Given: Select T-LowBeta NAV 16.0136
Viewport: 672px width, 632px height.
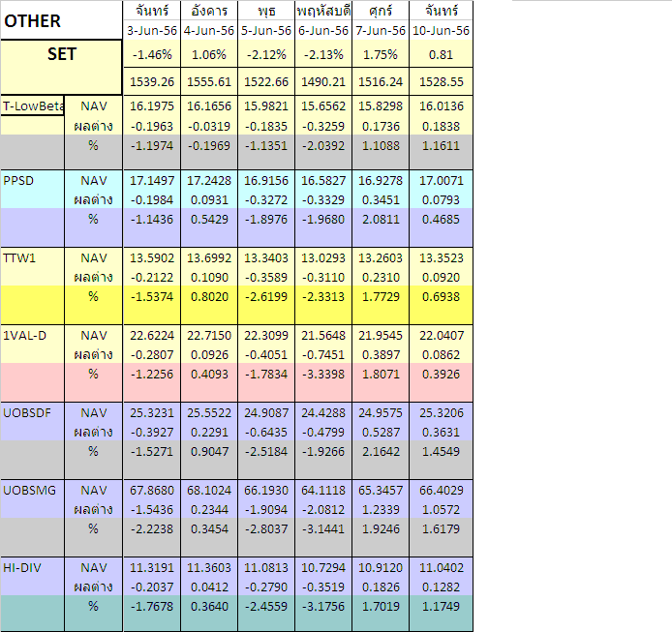Looking at the screenshot, I should [441, 105].
